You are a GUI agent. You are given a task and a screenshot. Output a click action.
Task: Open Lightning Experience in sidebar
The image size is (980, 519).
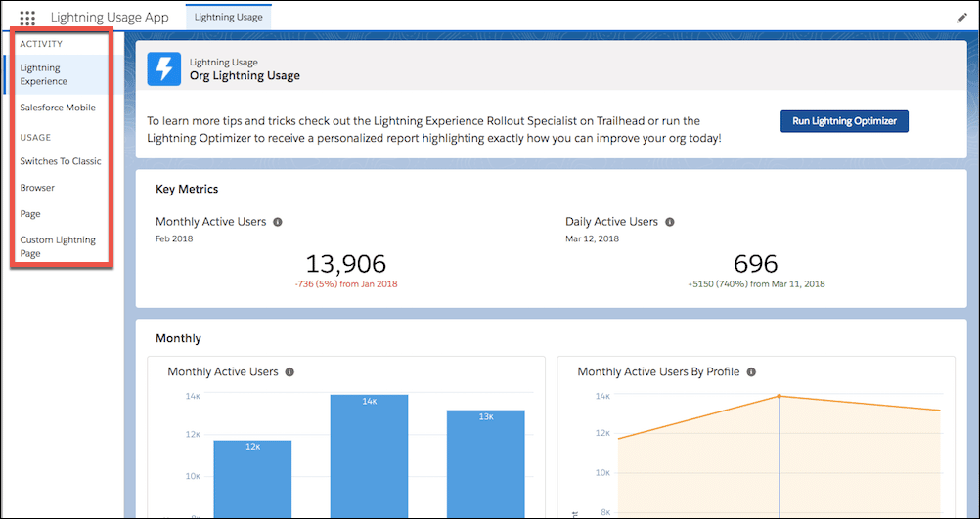pos(64,74)
